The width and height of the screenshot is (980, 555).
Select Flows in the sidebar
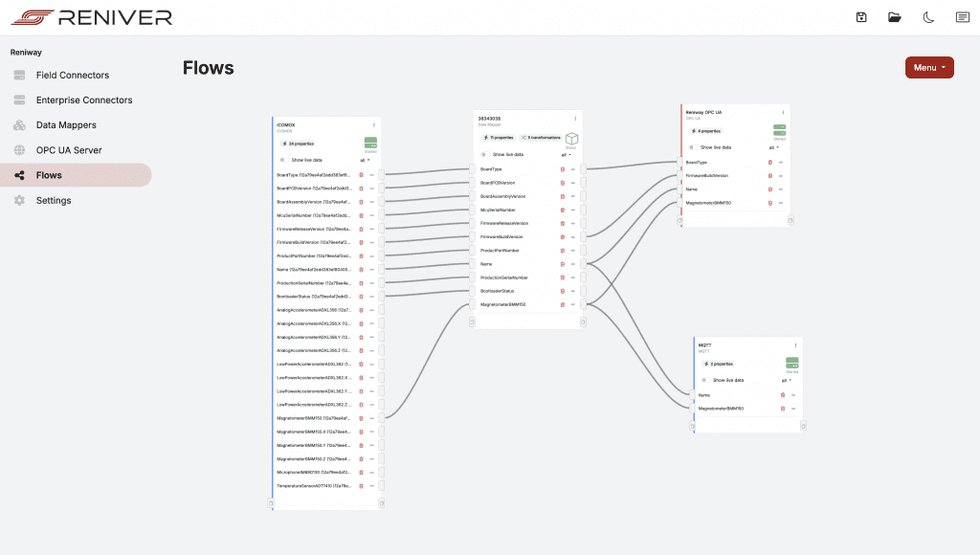[75, 175]
